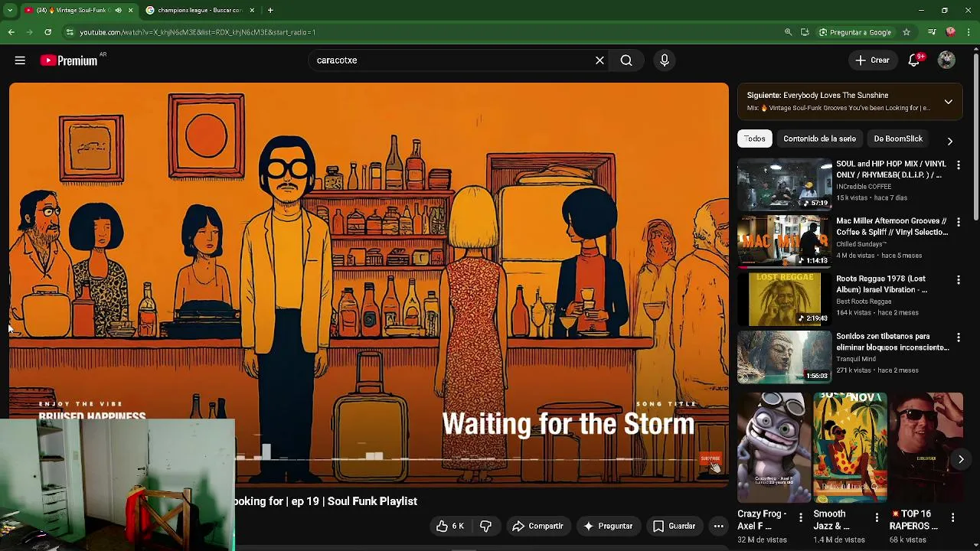Viewport: 980px width, 551px height.
Task: Open browser zoom magnifier icon
Action: tap(788, 32)
